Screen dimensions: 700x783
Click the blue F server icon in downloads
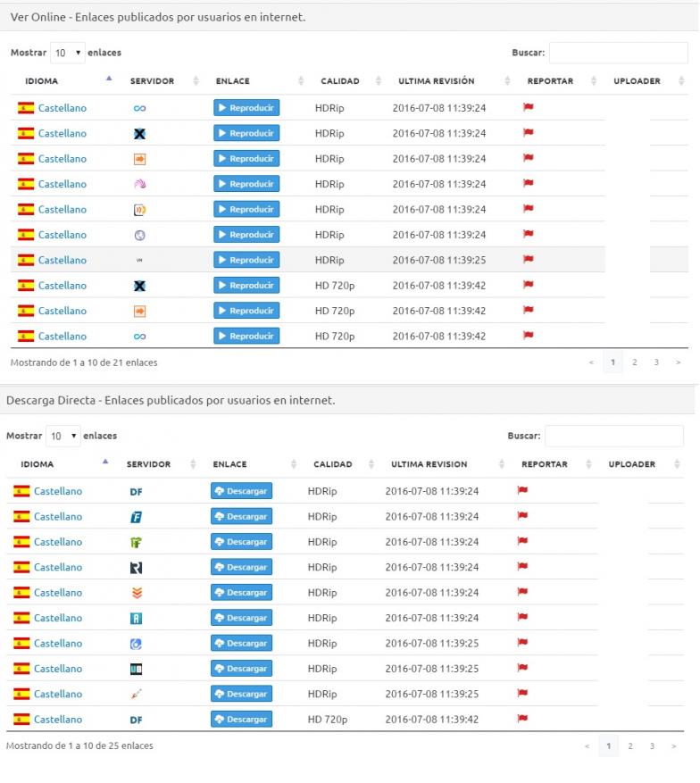pos(136,517)
